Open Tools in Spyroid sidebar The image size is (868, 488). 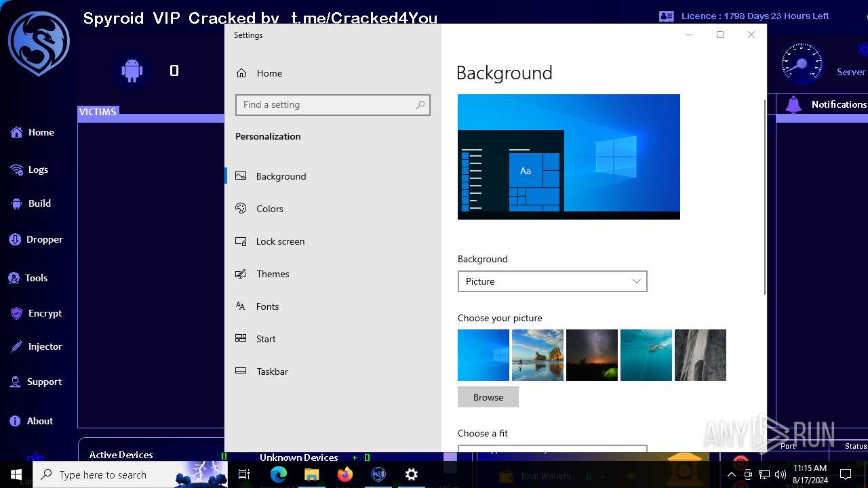(28, 278)
